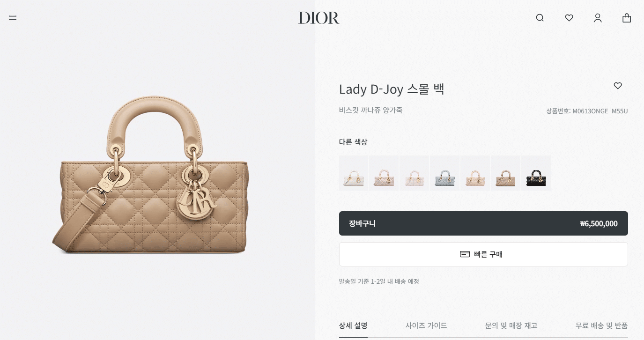
Task: Click the search magnifier icon
Action: [x=540, y=18]
